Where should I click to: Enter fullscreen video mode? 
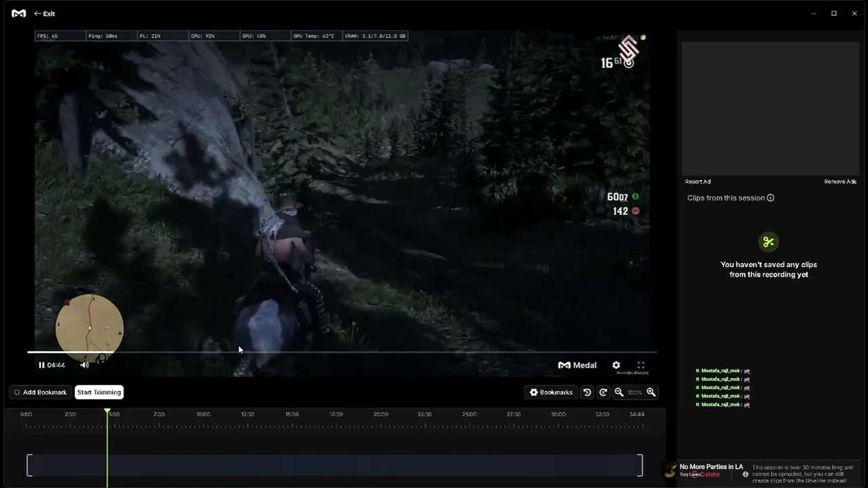point(641,365)
